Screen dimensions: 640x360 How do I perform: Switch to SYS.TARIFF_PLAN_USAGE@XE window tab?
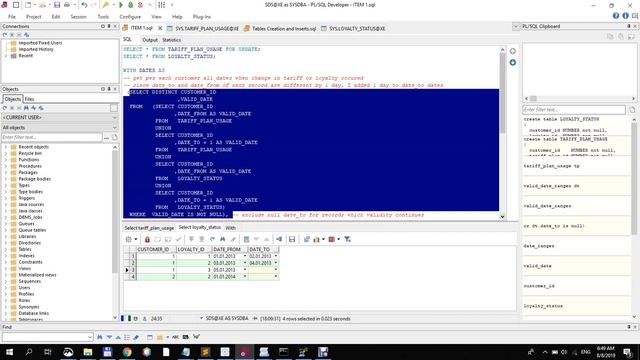pyautogui.click(x=203, y=29)
